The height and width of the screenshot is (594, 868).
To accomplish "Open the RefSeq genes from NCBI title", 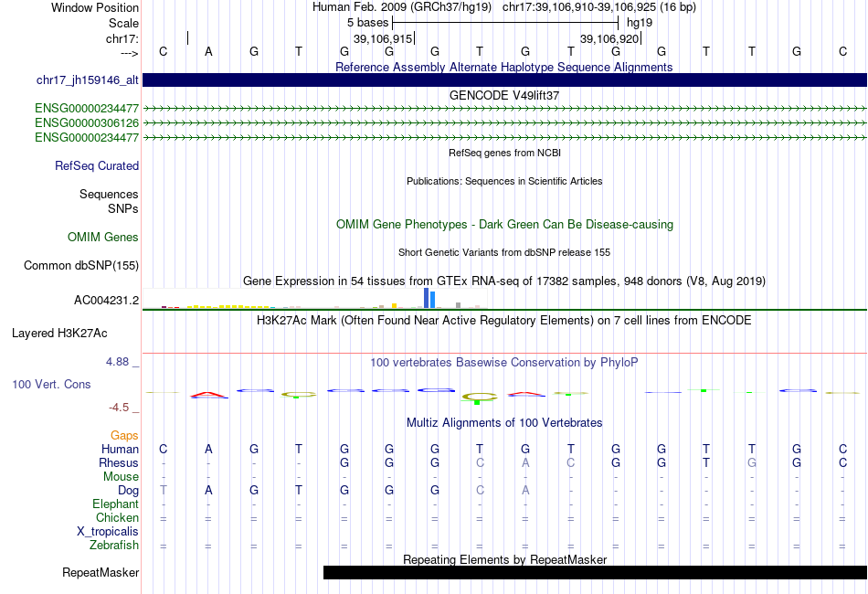I will click(504, 153).
